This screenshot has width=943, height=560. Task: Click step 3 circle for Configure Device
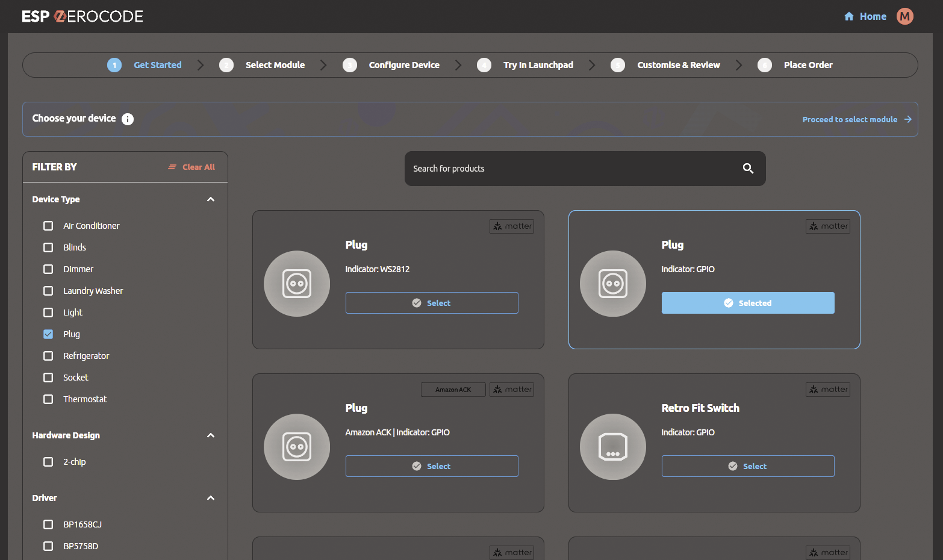coord(350,65)
